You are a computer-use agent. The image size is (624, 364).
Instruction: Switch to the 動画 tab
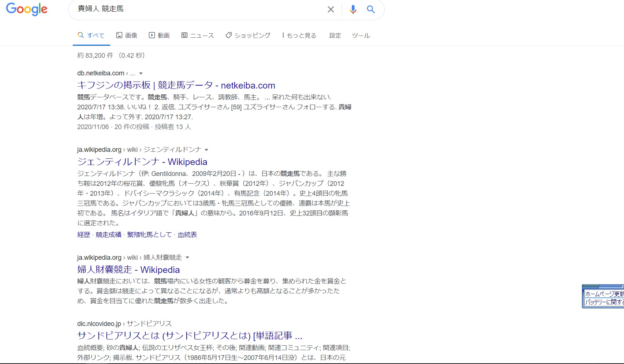click(159, 35)
